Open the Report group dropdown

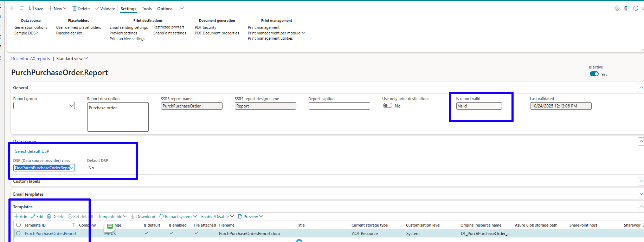point(71,106)
